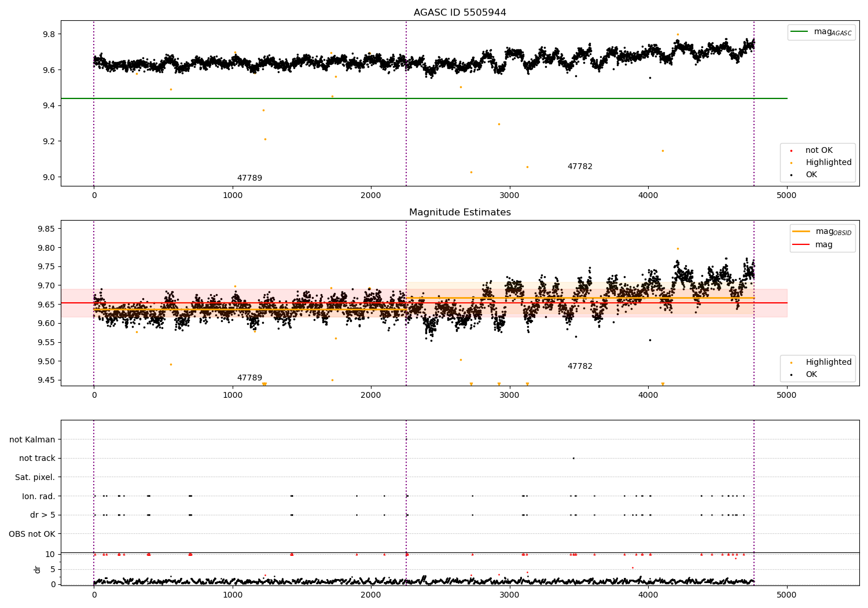Click the middle plot y-axis tick '9.45'

[x=47, y=380]
